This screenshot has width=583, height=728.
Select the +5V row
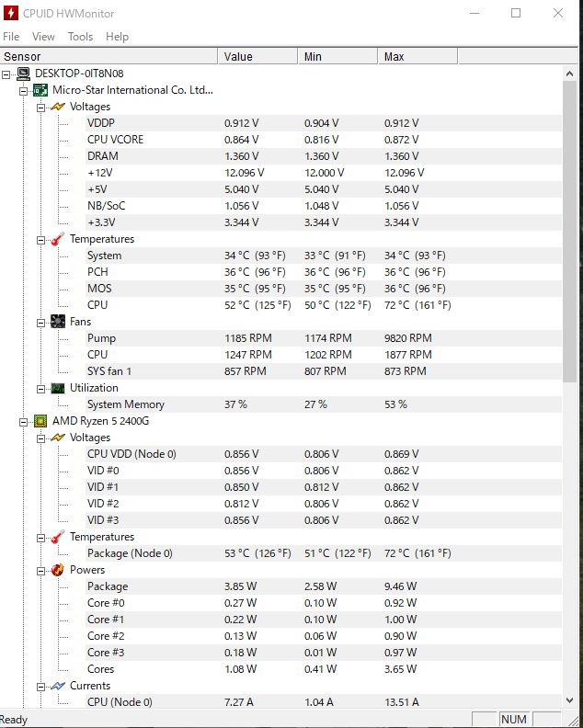tap(324, 189)
